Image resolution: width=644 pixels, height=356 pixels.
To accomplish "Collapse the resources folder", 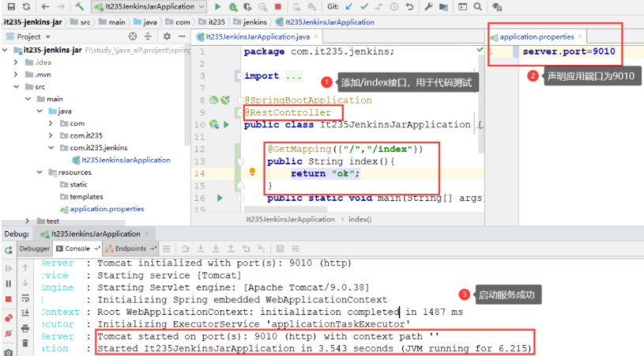I will coord(40,172).
